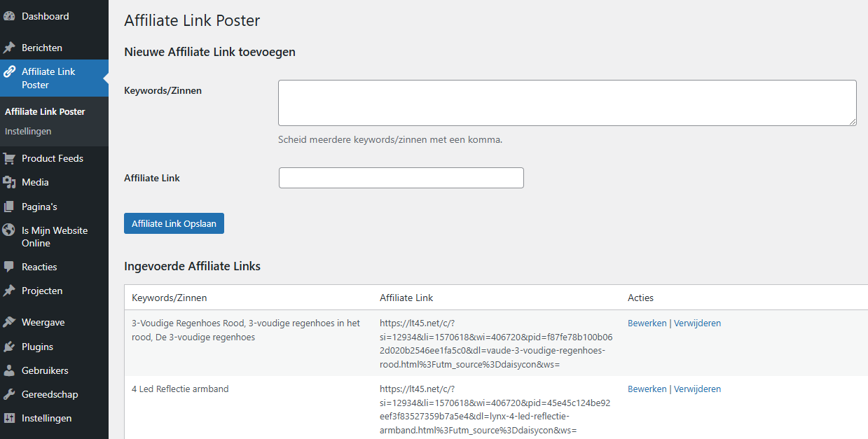Click the Reacties speech bubble icon
Screen dimensions: 868x439
pyautogui.click(x=9, y=267)
